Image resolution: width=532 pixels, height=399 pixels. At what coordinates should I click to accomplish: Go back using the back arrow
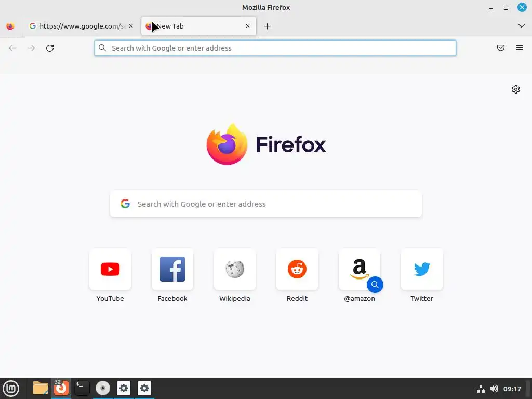pos(12,48)
